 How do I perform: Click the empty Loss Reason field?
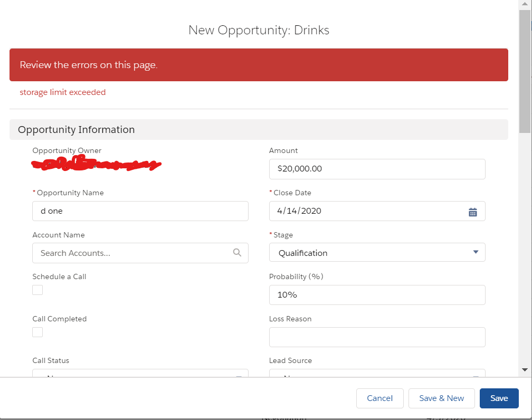point(377,337)
